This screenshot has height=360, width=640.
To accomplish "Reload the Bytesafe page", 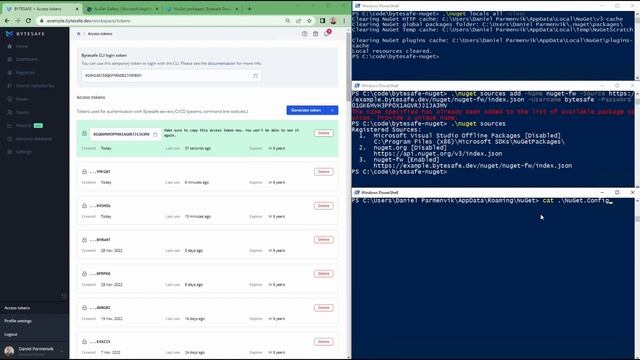I will coord(28,20).
